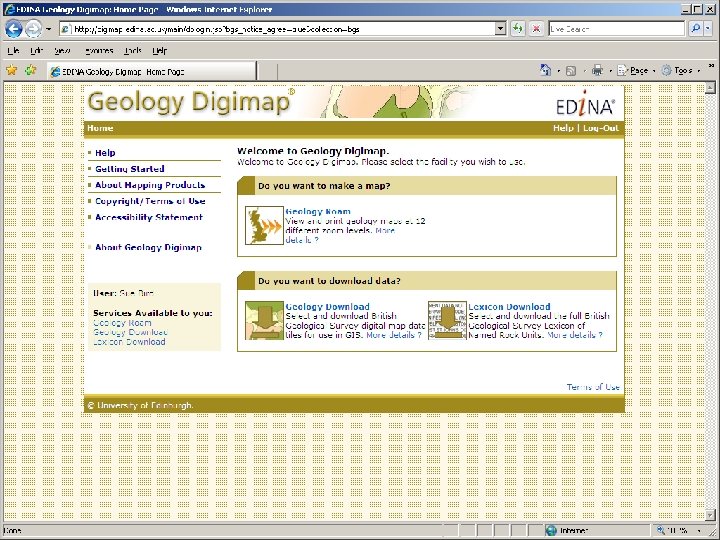Click the Home link in page navigation
Viewport: 720px width, 540px height.
100,128
